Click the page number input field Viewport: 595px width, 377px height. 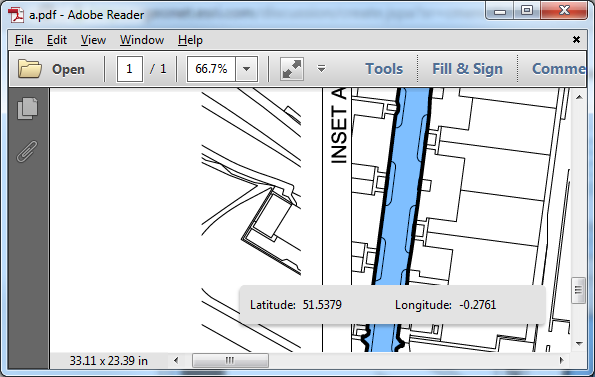(130, 69)
